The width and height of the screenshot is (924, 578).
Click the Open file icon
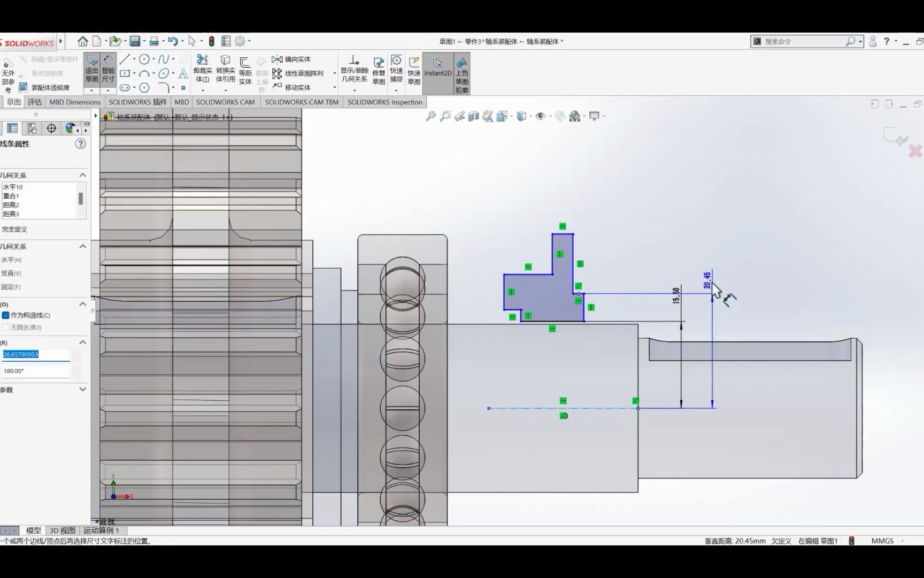[x=115, y=41]
